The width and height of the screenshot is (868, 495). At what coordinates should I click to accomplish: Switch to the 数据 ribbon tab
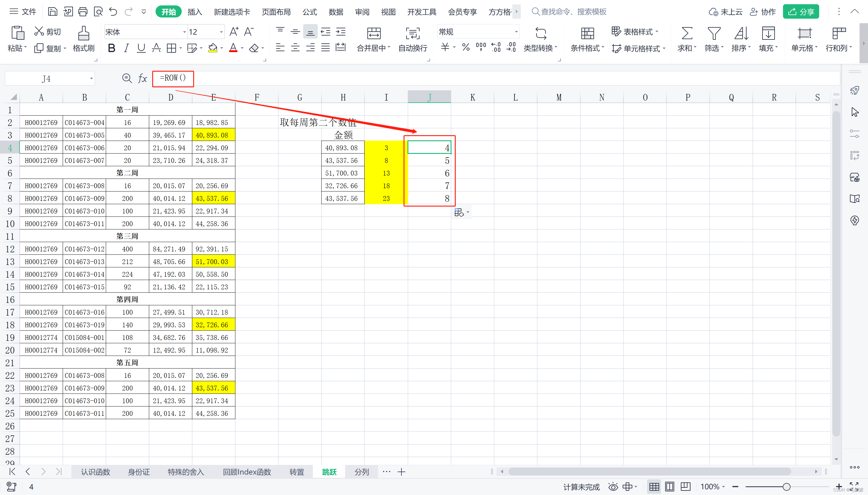pos(336,12)
